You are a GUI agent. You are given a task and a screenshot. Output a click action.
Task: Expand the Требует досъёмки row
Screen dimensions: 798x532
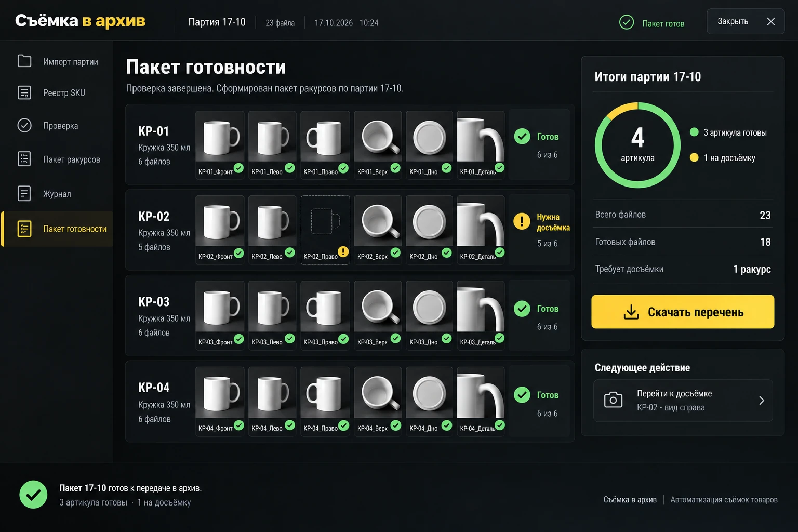point(683,269)
